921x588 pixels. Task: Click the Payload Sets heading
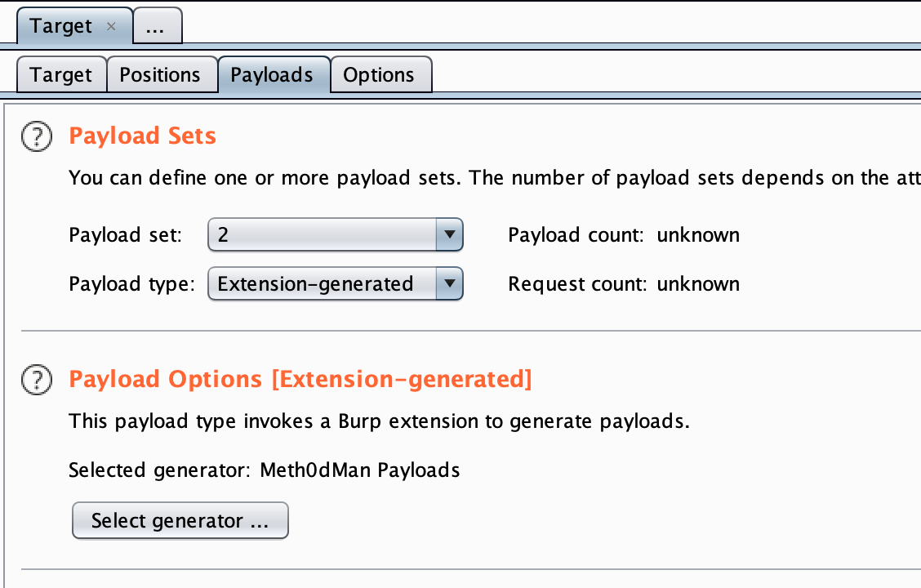[142, 136]
